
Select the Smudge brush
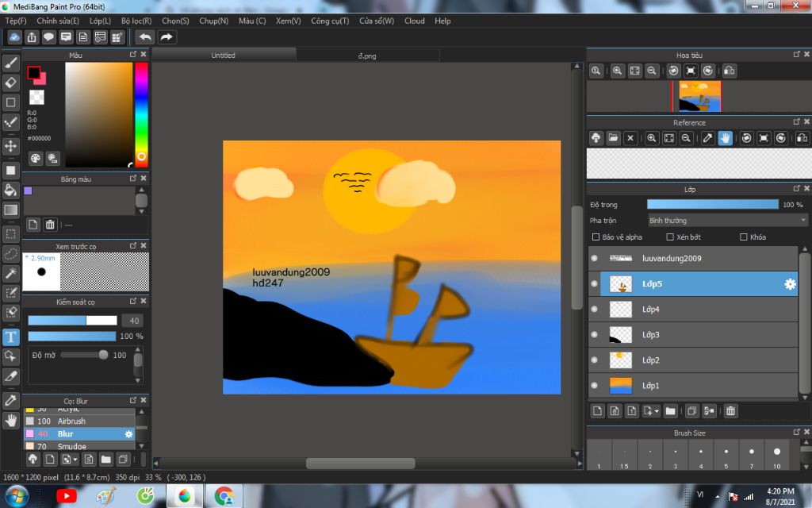pos(79,446)
